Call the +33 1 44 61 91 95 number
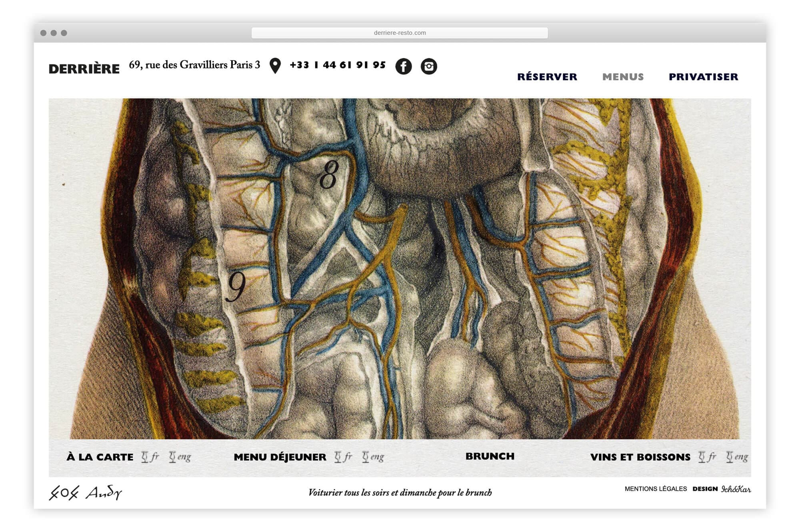The image size is (800, 532). 338,65
